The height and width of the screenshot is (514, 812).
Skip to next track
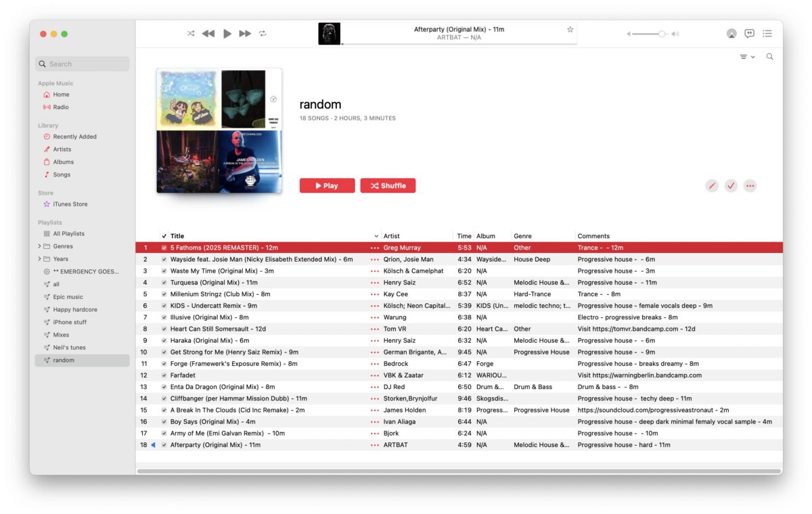245,33
